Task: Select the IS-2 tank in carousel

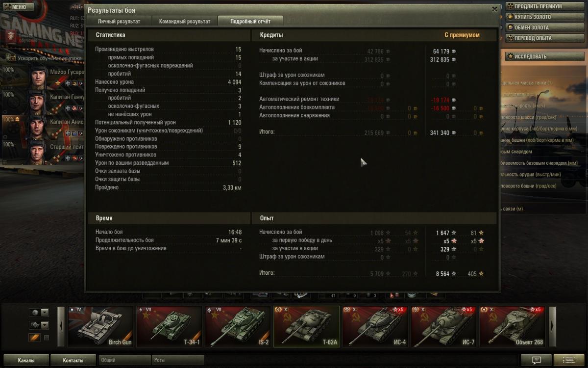Action: (x=238, y=326)
